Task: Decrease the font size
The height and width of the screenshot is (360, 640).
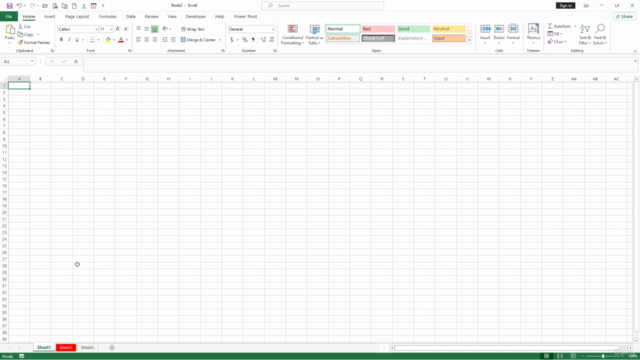Action: coord(126,29)
